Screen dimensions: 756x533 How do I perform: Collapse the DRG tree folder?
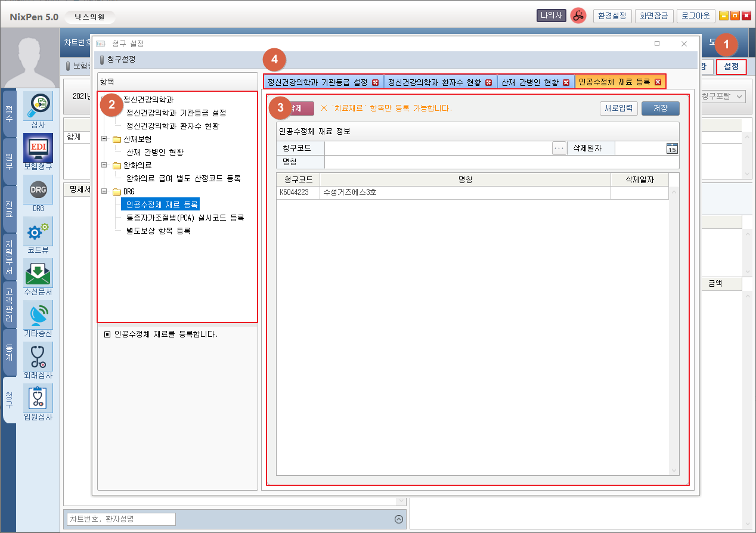(x=104, y=191)
